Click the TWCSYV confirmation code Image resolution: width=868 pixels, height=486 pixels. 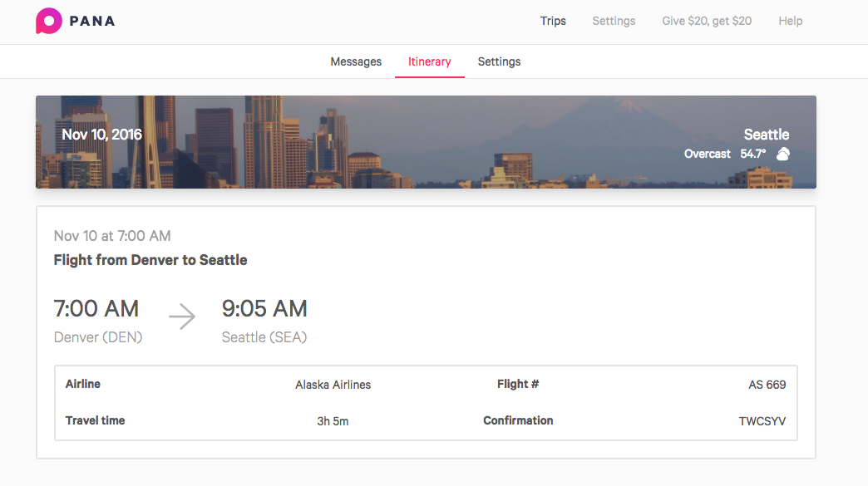click(762, 421)
